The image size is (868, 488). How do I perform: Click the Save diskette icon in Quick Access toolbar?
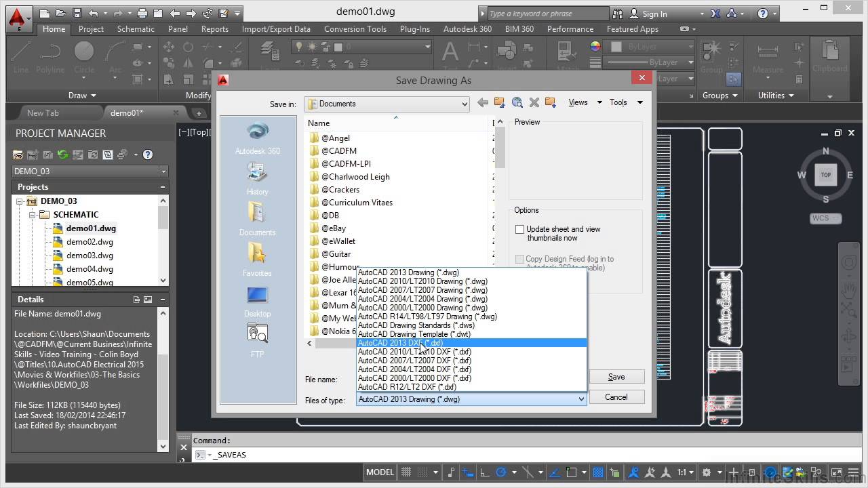click(77, 13)
